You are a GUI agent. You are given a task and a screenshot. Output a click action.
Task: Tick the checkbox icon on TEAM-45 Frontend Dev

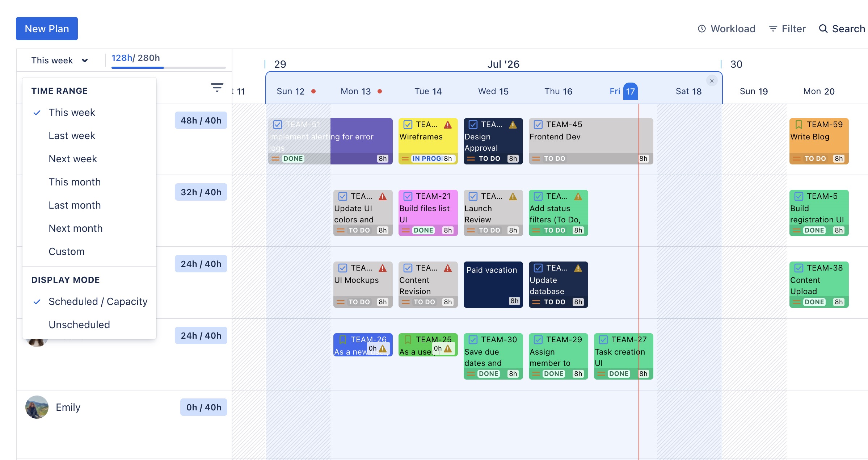click(538, 125)
